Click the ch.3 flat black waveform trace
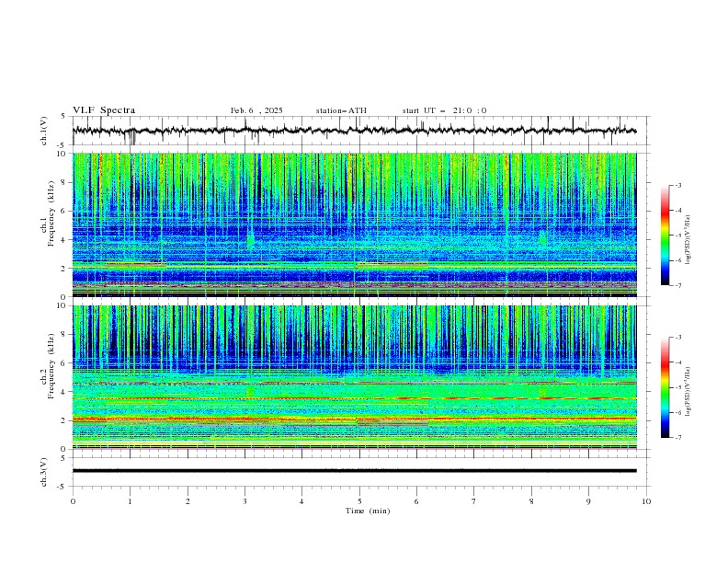The width and height of the screenshot is (728, 563). [x=354, y=471]
